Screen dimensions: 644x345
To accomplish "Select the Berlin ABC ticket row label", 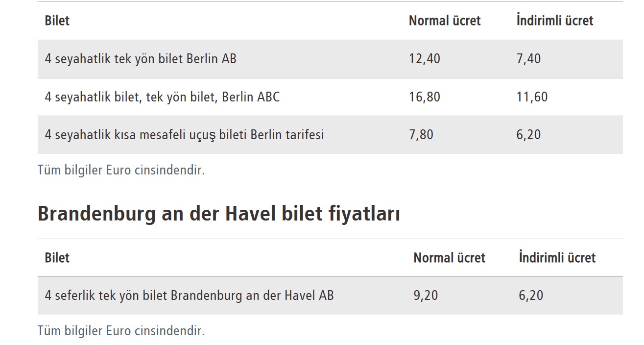I will pyautogui.click(x=162, y=97).
